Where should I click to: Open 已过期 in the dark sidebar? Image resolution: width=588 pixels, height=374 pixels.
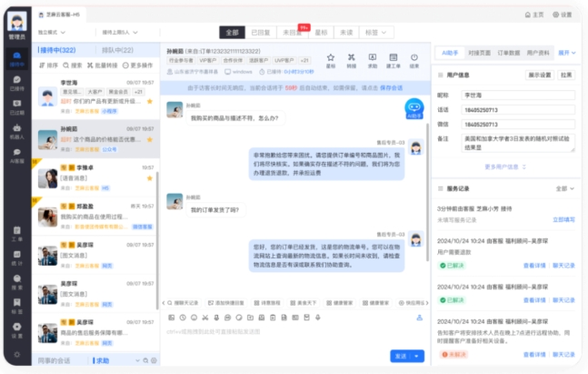tap(17, 107)
